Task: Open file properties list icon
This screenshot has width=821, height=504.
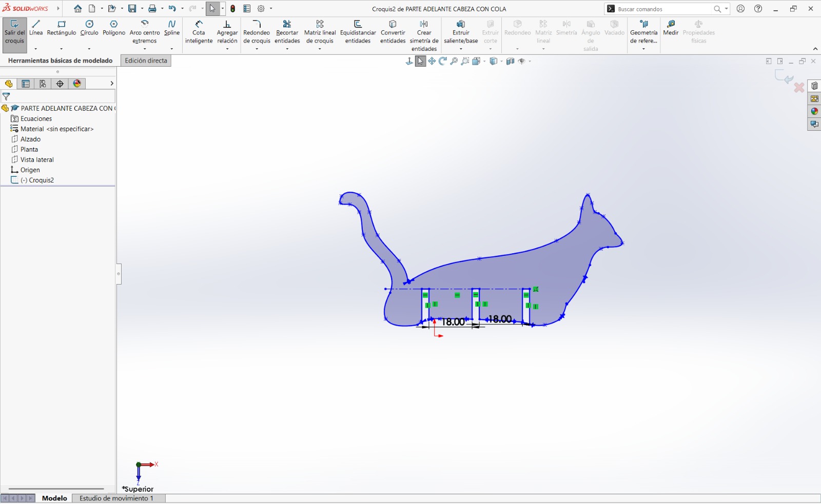Action: (247, 9)
